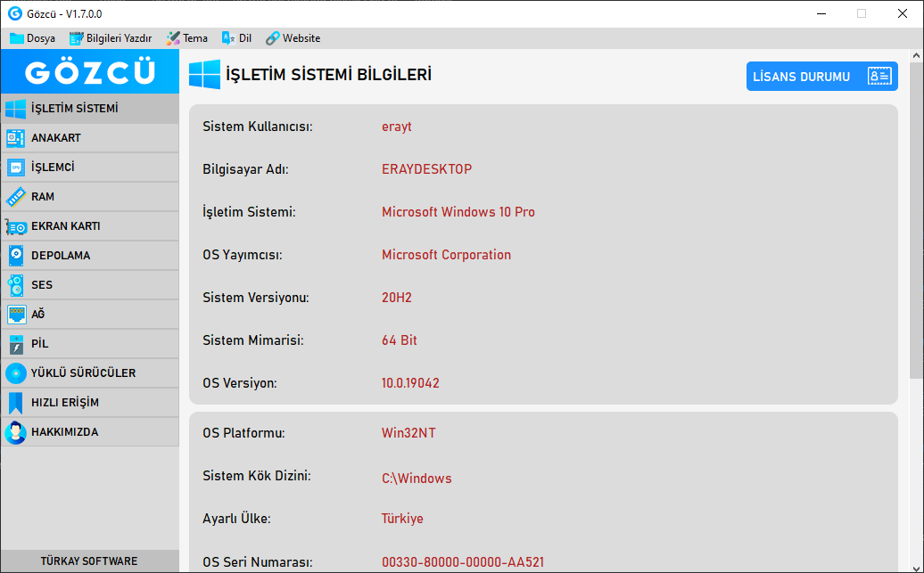Click the Website link chain icon
This screenshot has width=924, height=573.
click(272, 38)
